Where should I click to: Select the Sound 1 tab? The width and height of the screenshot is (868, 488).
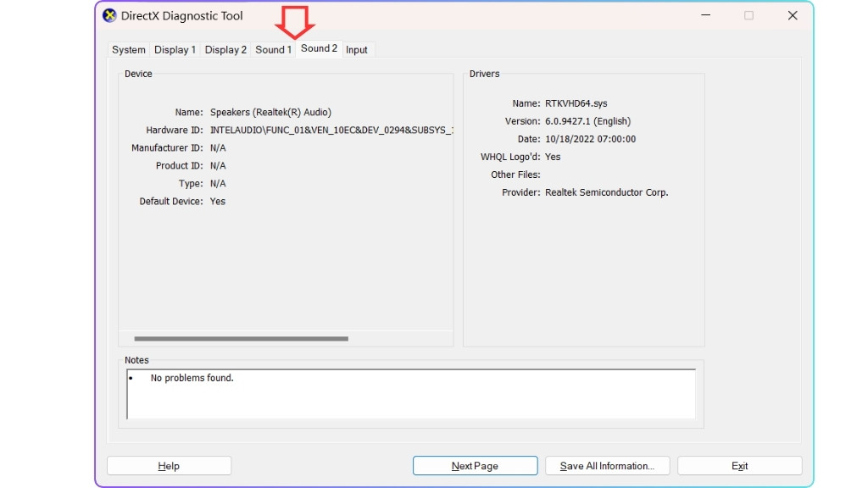click(x=273, y=49)
